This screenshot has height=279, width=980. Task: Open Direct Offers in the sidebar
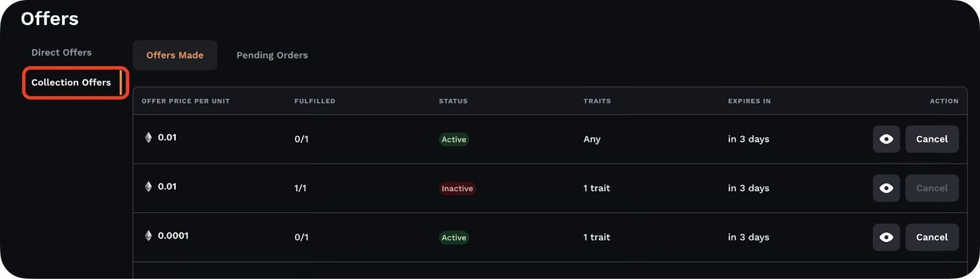point(61,53)
